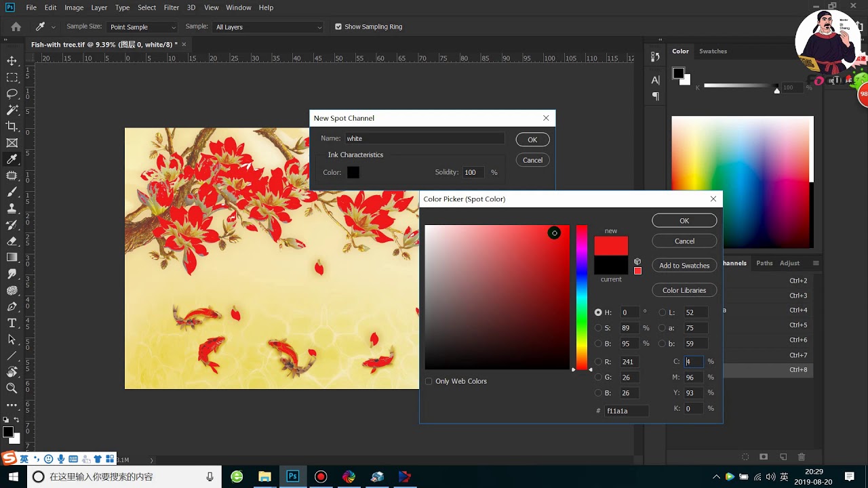The image size is (868, 488).
Task: Select the Lasso tool
Action: point(12,94)
